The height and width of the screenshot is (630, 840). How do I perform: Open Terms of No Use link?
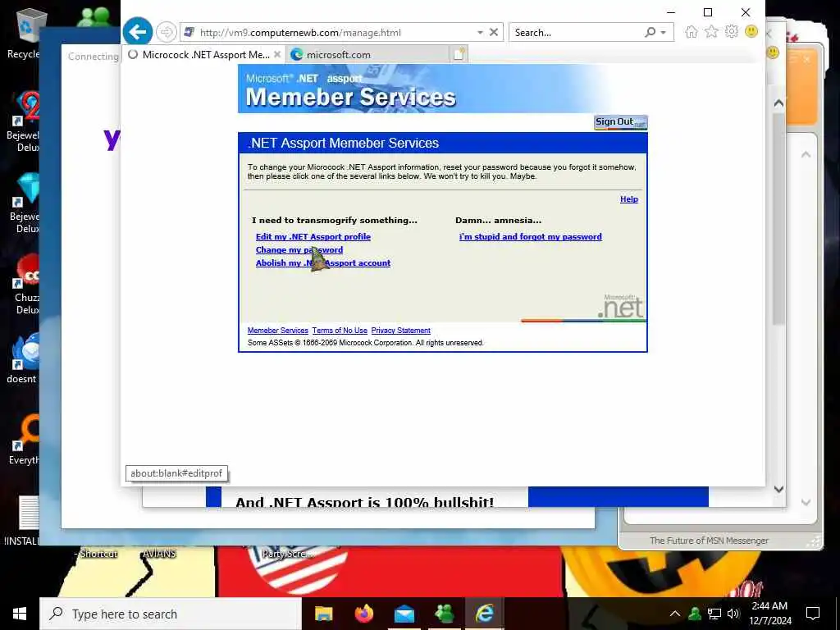click(340, 331)
